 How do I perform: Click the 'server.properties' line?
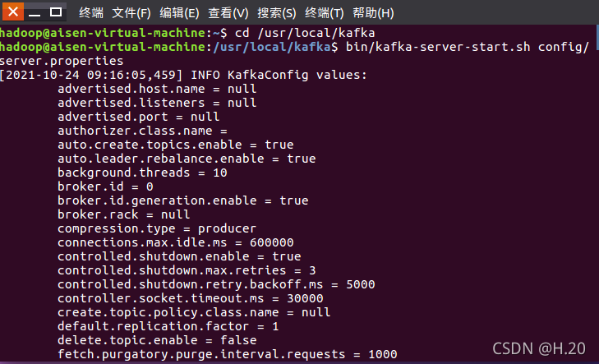tap(62, 61)
